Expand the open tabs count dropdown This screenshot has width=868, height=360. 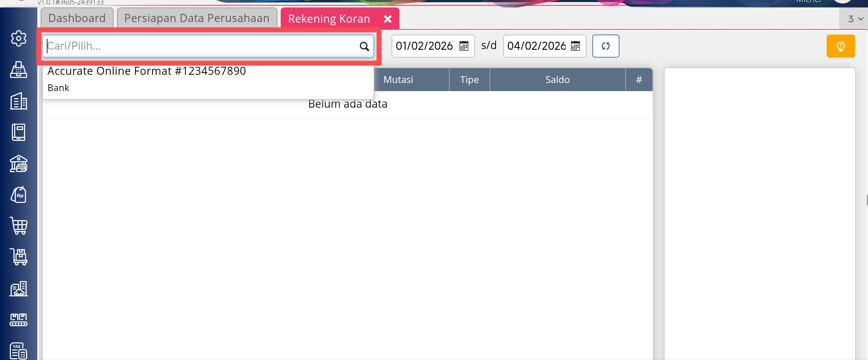coord(855,19)
